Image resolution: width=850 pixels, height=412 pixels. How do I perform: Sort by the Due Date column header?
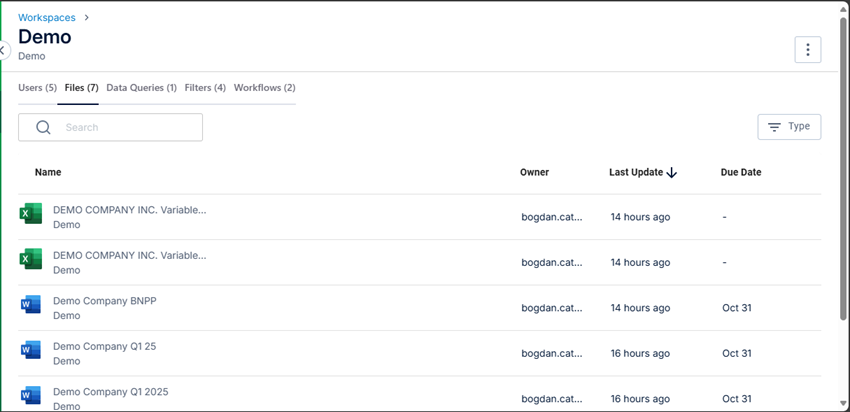[741, 172]
